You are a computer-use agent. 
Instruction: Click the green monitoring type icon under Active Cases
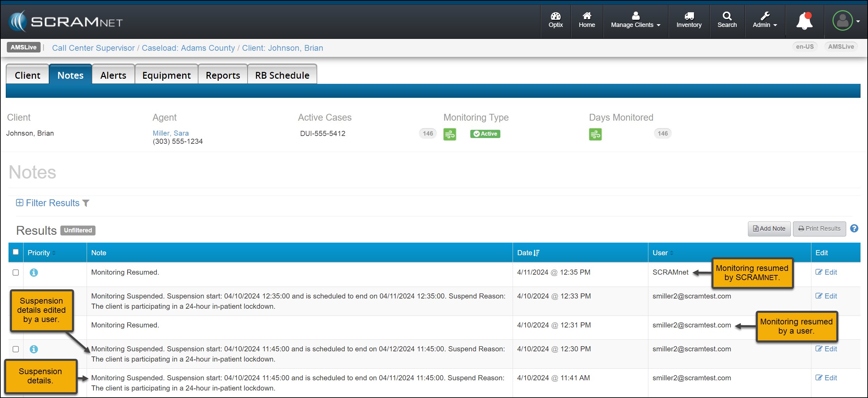point(450,134)
